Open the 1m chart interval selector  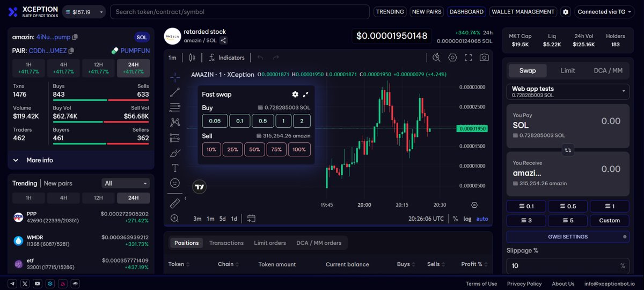coord(172,57)
